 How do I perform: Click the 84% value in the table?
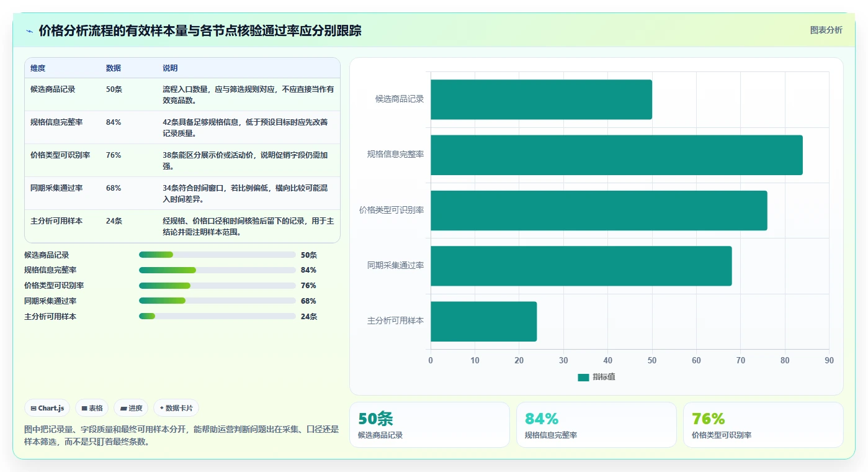tap(114, 122)
